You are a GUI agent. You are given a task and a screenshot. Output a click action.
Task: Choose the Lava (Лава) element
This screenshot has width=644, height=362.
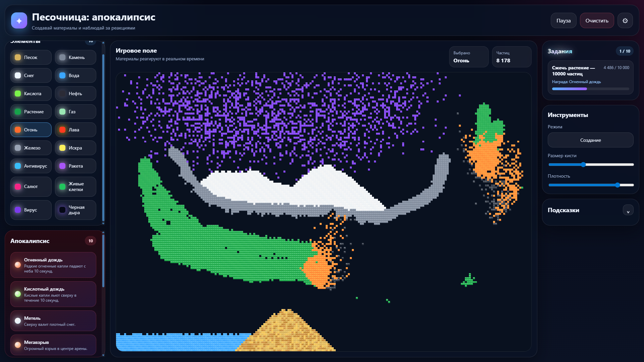tap(75, 130)
